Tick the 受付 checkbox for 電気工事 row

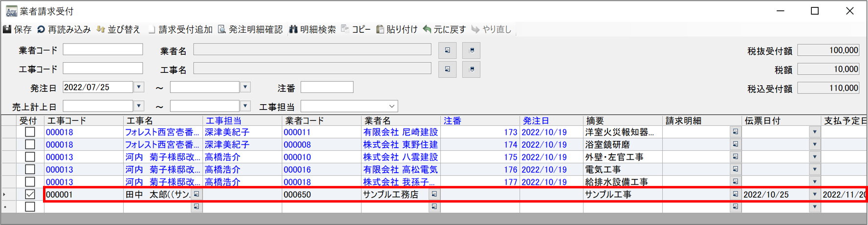click(x=30, y=169)
